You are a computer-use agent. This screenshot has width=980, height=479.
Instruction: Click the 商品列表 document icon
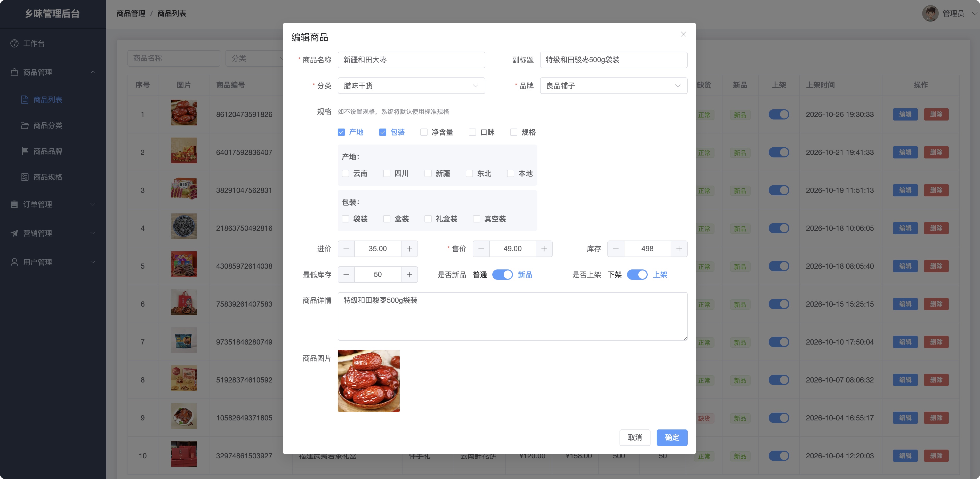click(25, 100)
